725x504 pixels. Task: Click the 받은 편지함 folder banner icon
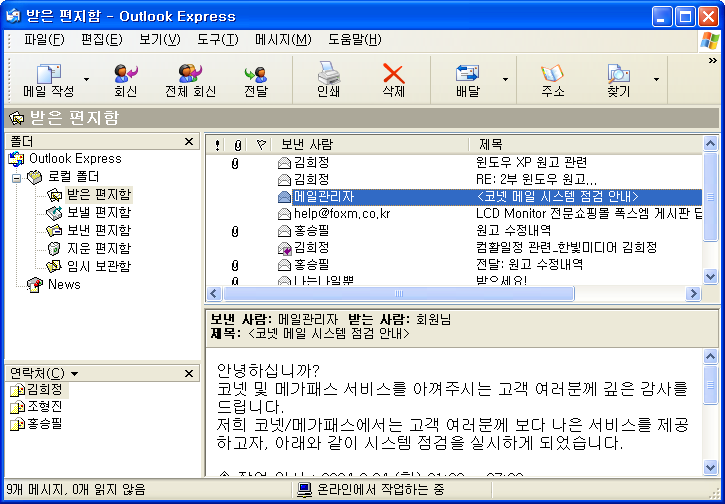(17, 118)
